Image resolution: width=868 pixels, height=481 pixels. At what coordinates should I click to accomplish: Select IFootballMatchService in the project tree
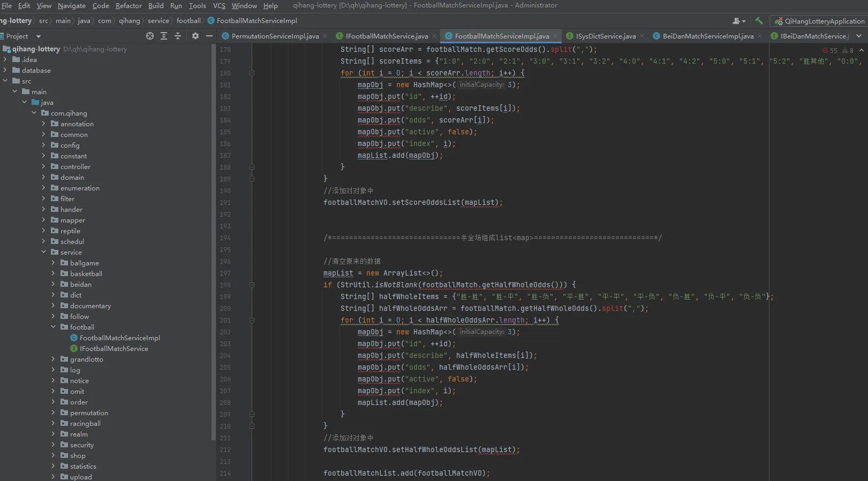click(114, 348)
